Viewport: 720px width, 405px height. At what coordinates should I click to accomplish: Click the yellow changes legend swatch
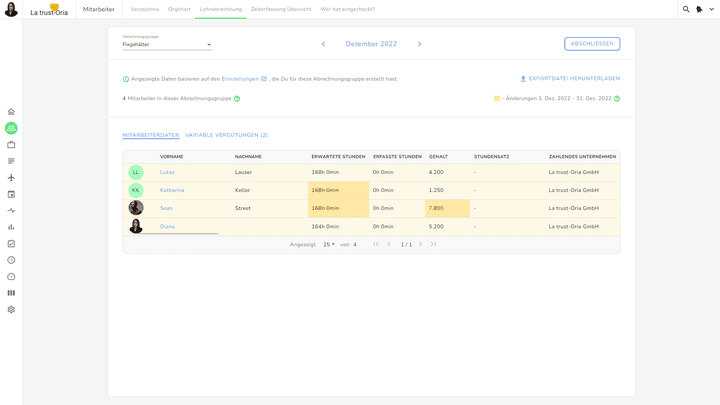tap(497, 99)
